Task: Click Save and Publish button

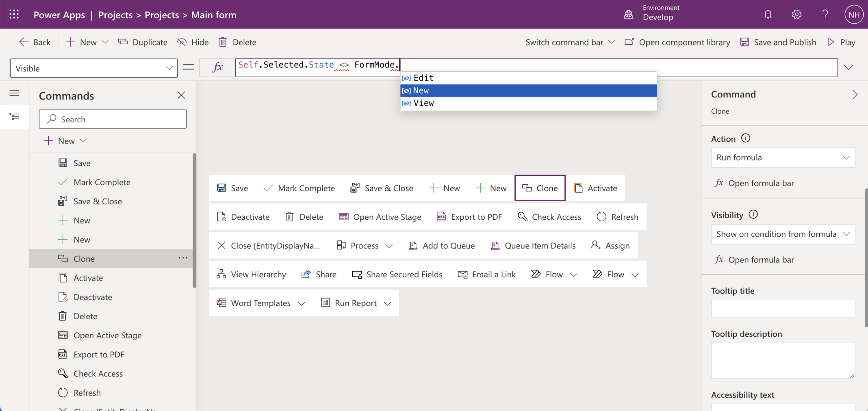Action: coord(778,42)
